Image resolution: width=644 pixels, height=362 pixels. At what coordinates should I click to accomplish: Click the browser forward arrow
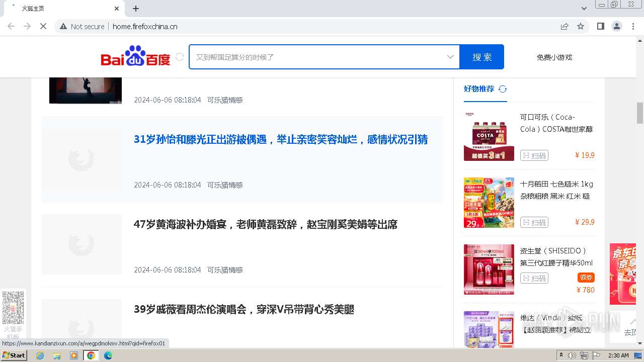[27, 26]
